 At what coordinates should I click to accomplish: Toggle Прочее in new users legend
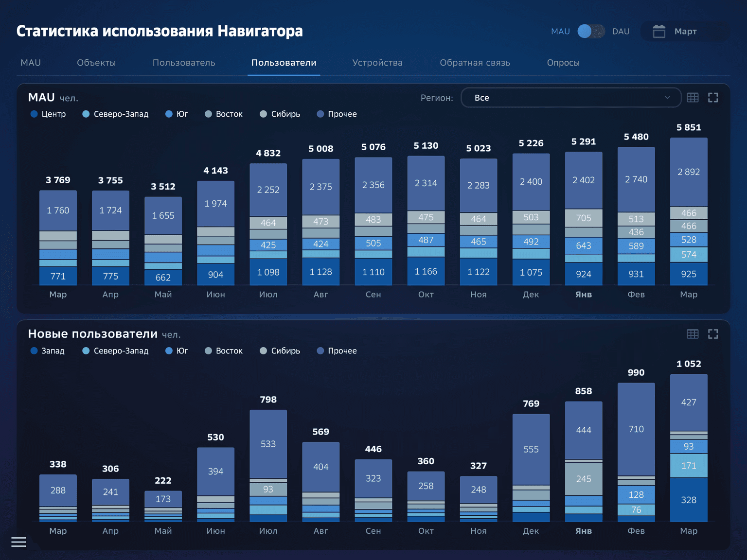tap(337, 351)
